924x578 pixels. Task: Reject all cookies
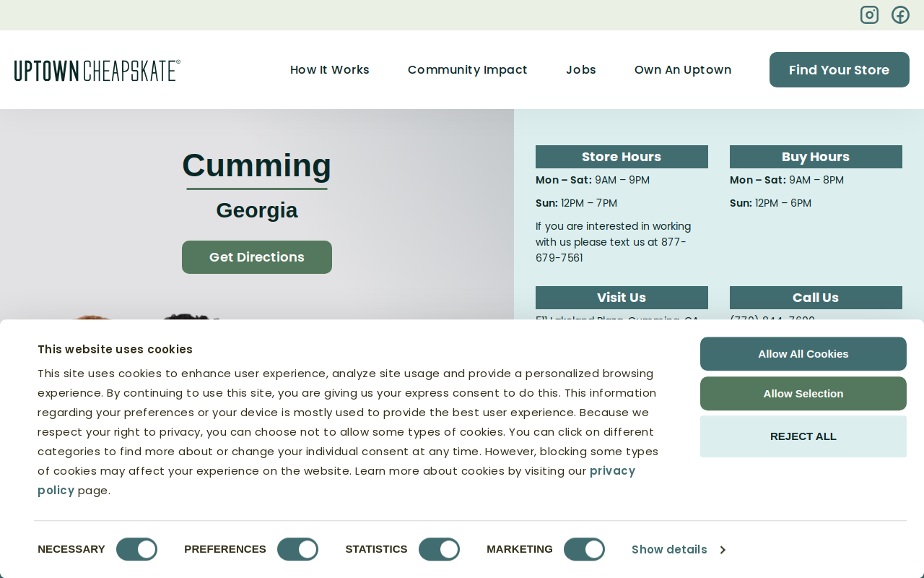click(x=803, y=436)
